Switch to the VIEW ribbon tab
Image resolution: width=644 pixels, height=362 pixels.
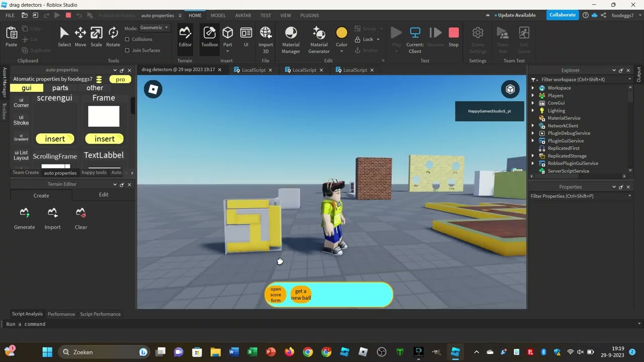tap(286, 16)
